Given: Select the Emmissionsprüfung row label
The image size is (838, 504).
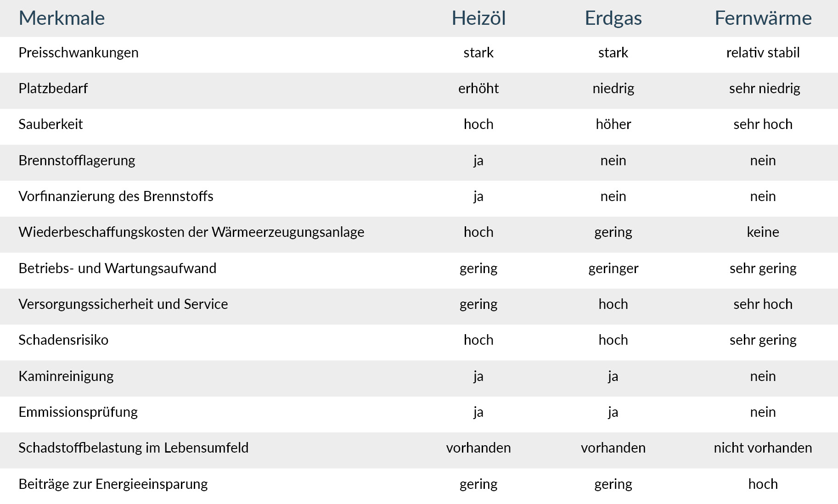Looking at the screenshot, I should (x=78, y=412).
